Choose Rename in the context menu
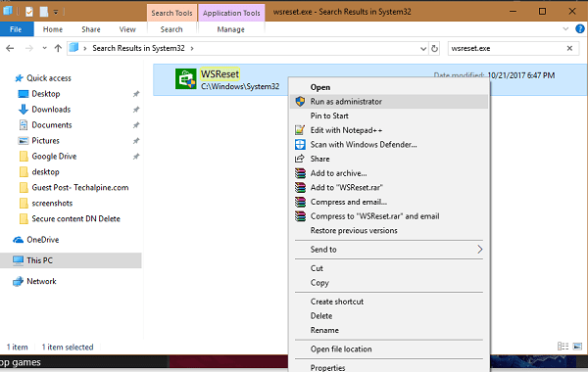 (x=389, y=331)
